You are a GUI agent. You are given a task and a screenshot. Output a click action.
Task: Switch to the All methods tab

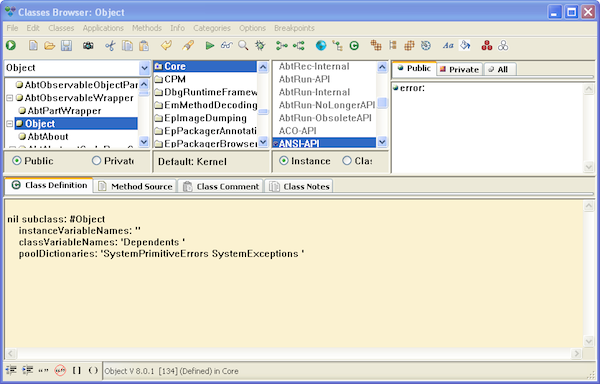(x=500, y=69)
